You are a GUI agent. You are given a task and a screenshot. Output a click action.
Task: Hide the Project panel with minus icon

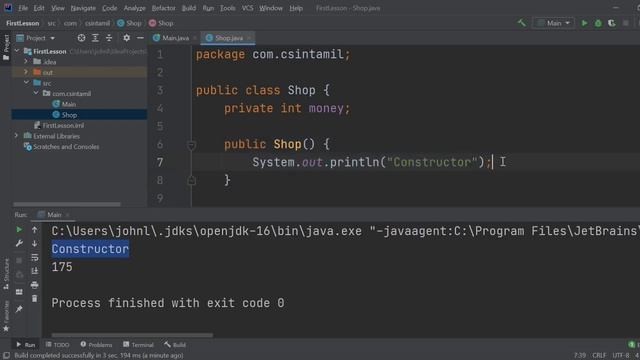coord(140,38)
